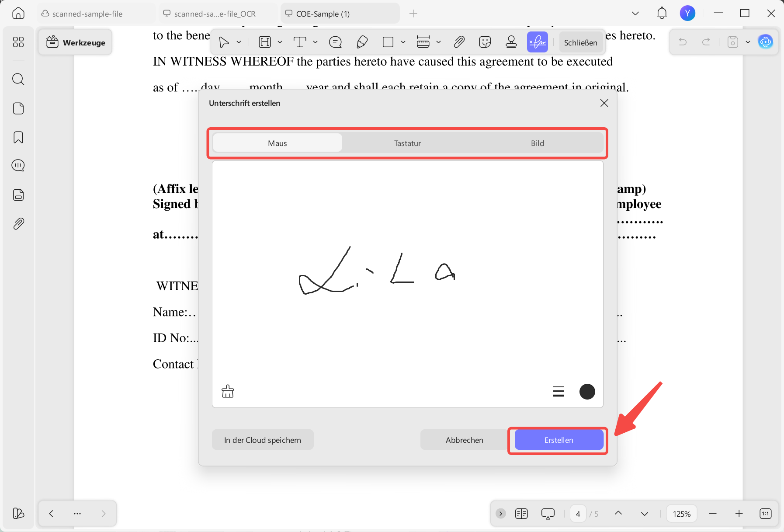Add a new tab with the plus button

(413, 14)
